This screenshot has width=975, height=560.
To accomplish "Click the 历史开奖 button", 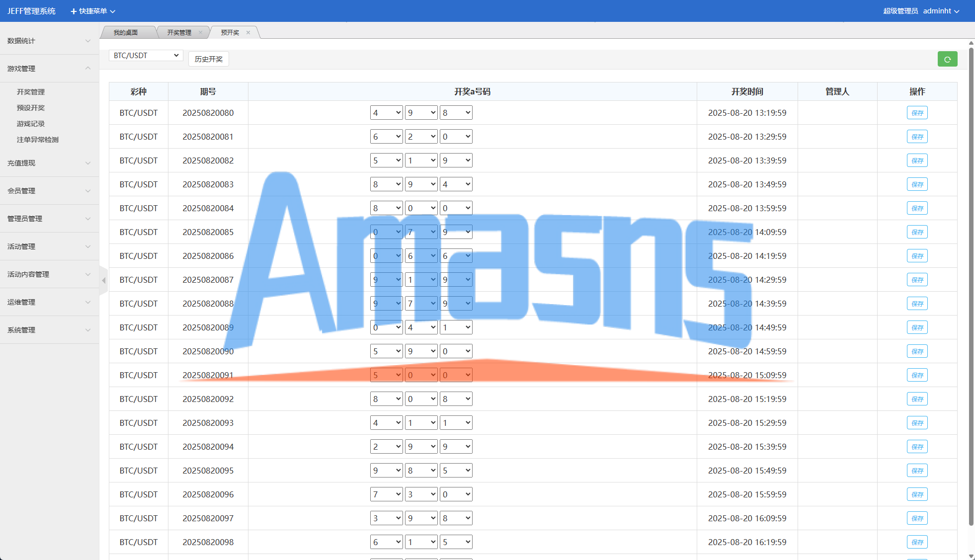I will (x=208, y=59).
